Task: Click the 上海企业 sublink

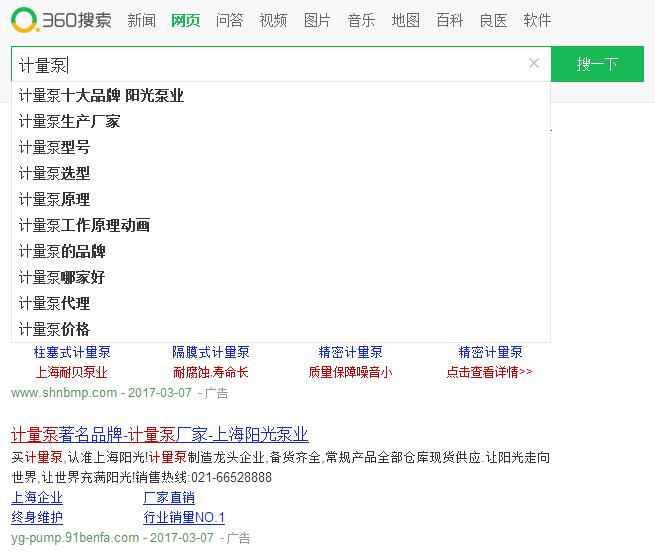Action: click(37, 497)
